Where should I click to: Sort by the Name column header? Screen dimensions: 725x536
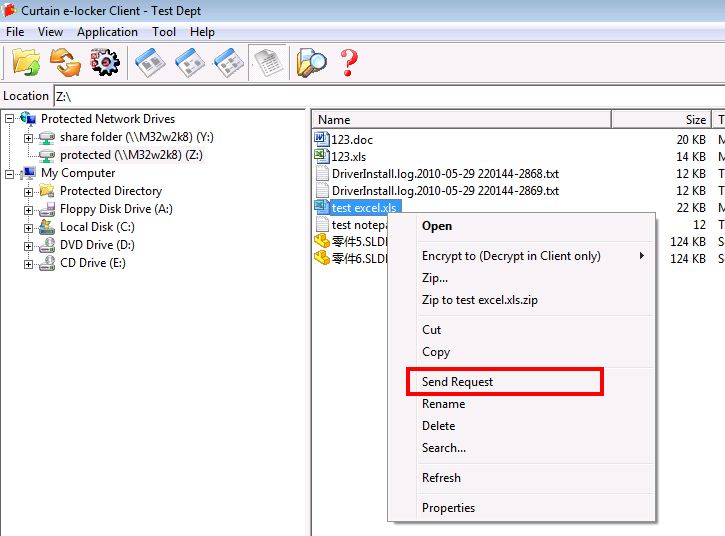(x=461, y=119)
